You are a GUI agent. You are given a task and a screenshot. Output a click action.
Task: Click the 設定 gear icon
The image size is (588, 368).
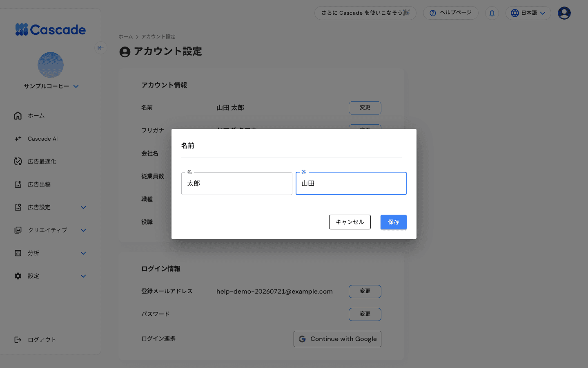[x=18, y=276]
